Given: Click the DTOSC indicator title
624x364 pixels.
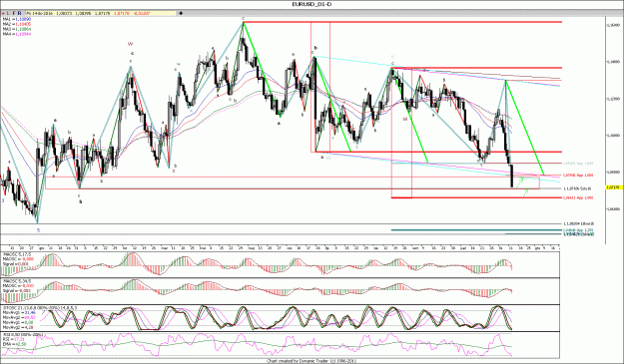Looking at the screenshot, I should tap(40, 307).
